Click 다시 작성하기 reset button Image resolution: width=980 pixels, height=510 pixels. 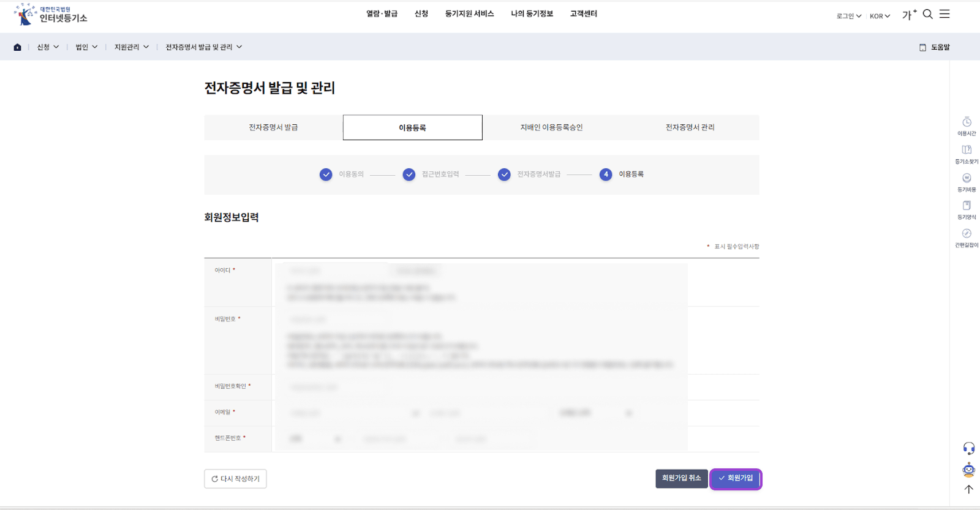(x=235, y=479)
